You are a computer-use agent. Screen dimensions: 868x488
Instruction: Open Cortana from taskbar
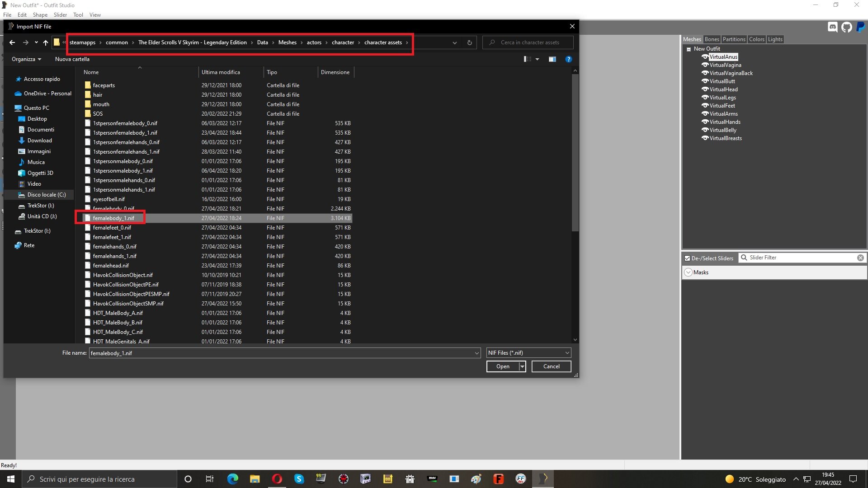[188, 479]
